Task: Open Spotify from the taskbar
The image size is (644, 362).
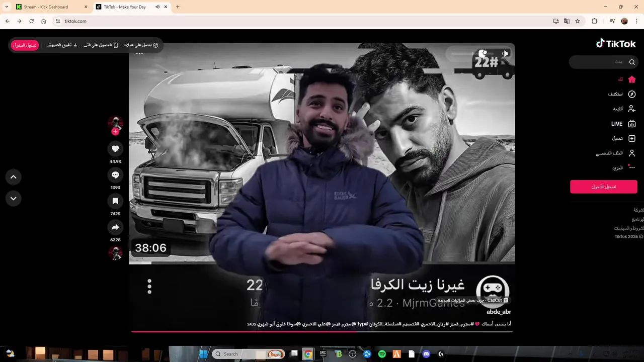Action: [x=382, y=354]
